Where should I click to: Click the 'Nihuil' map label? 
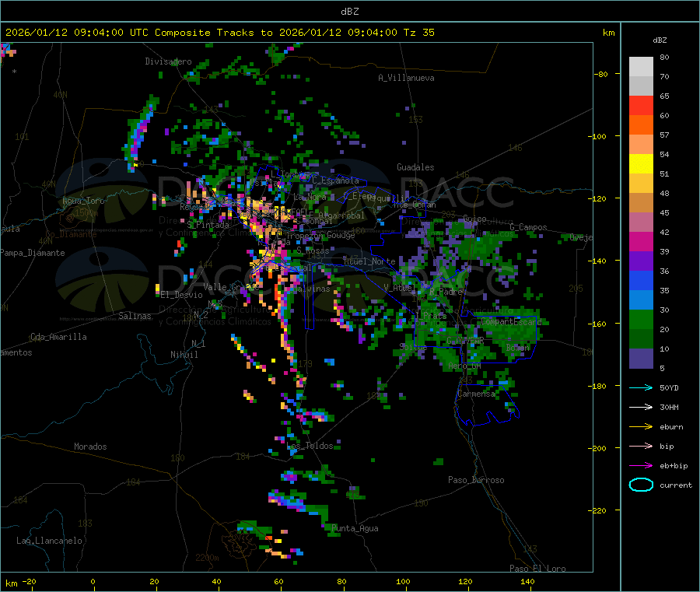point(184,355)
